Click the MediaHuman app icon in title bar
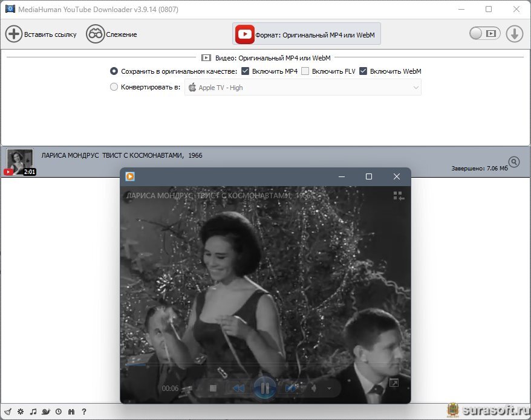The height and width of the screenshot is (420, 531). (x=10, y=9)
